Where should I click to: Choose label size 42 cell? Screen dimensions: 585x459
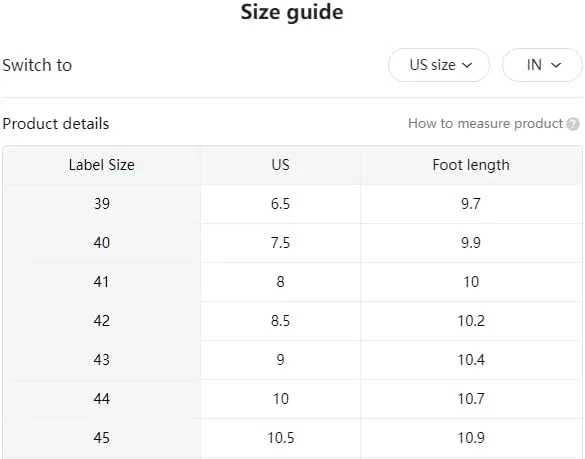[101, 321]
